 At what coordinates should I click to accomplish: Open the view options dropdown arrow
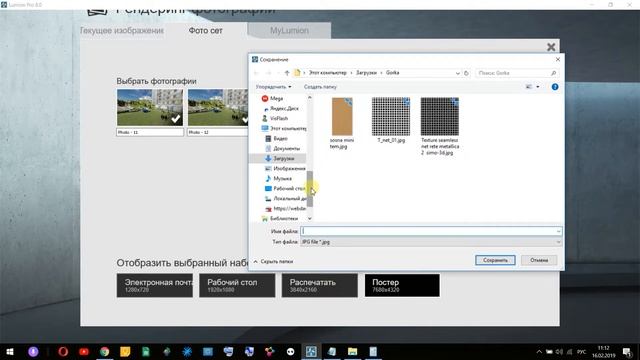[x=538, y=87]
